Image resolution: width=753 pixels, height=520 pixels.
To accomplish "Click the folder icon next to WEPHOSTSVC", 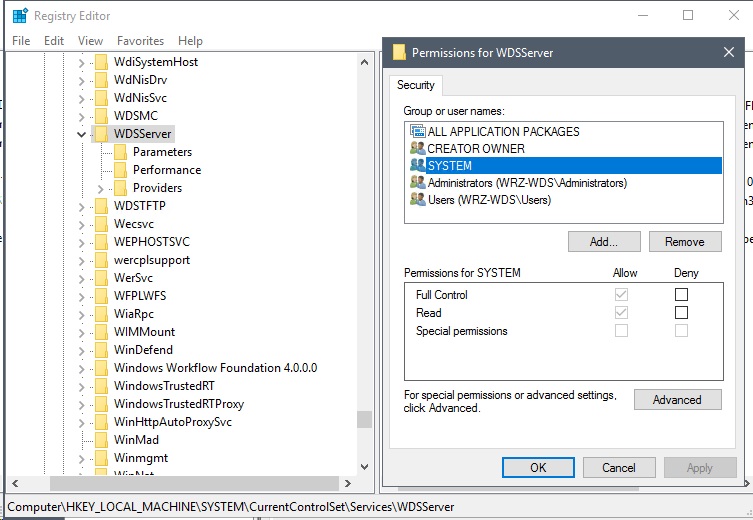I will pos(101,242).
